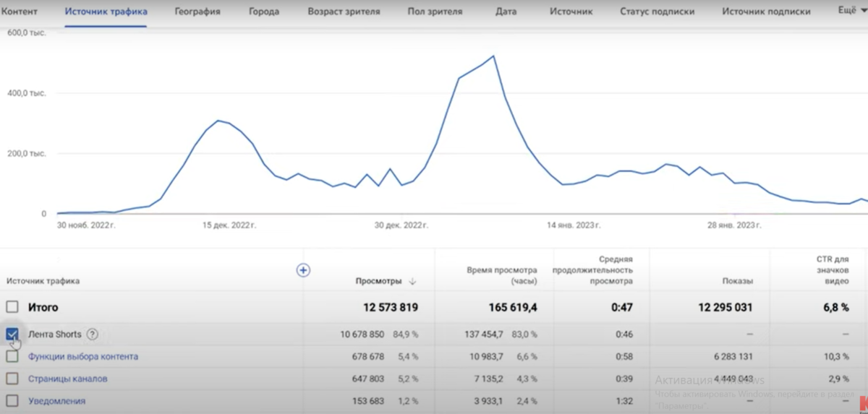Tick the Итого checkbox

[12, 307]
